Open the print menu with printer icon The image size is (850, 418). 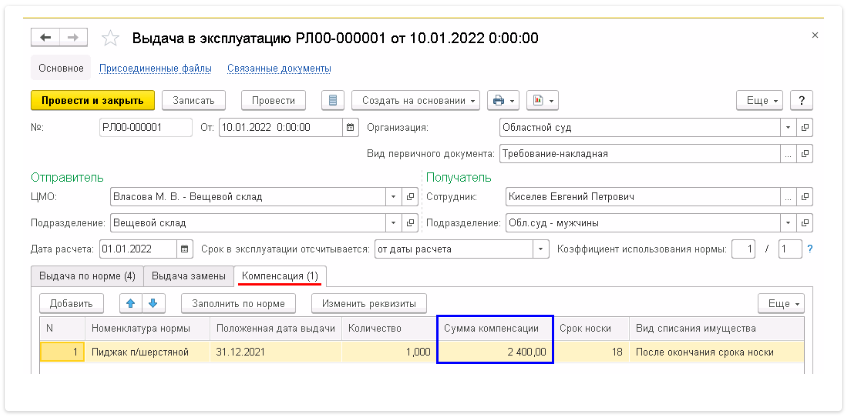pyautogui.click(x=502, y=101)
